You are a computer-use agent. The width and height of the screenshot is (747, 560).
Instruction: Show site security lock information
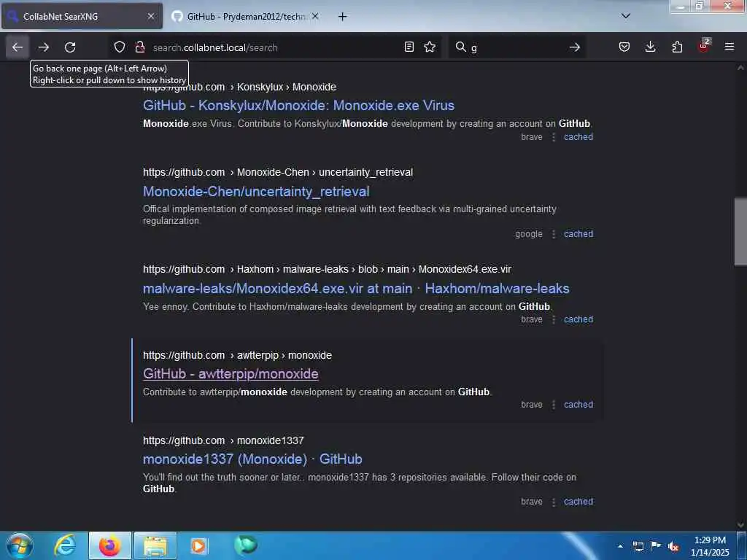pos(139,47)
